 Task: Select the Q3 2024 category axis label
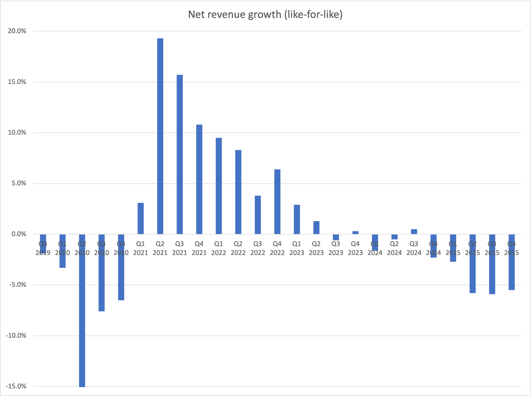[x=414, y=248]
